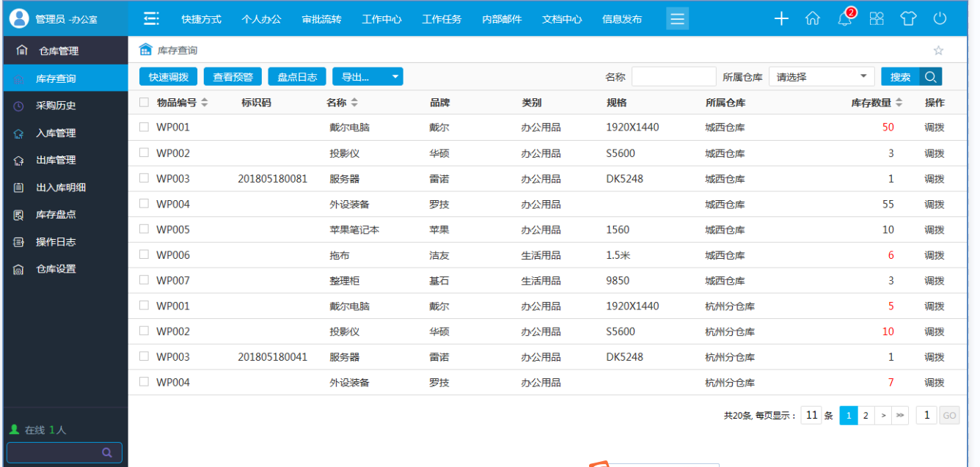980x467 pixels.
Task: Select the checkbox beside WP005 苹果笔记本
Action: click(144, 229)
